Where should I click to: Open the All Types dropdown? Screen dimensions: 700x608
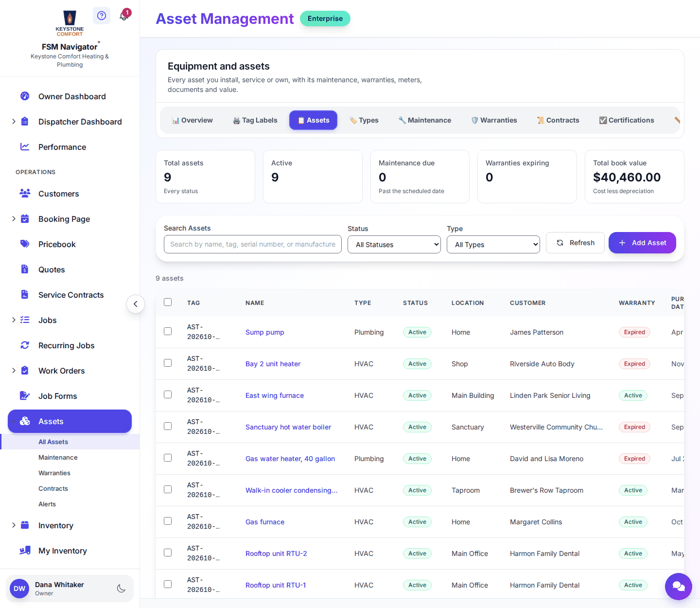point(493,245)
